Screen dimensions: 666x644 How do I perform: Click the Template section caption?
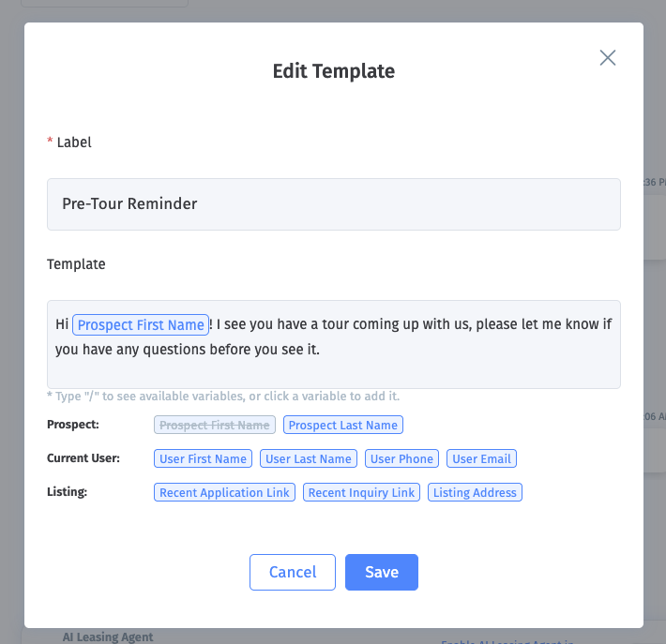(x=76, y=264)
